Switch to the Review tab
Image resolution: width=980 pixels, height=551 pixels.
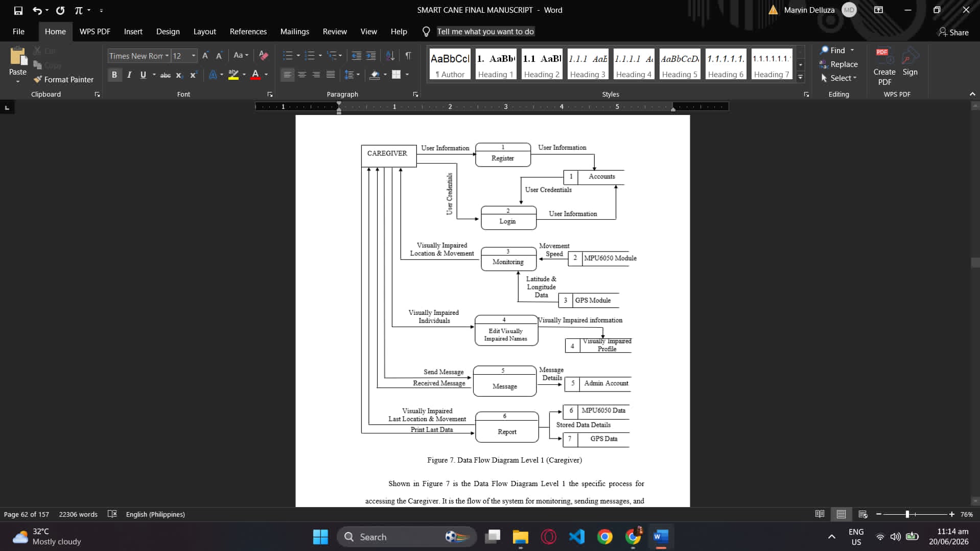coord(335,32)
